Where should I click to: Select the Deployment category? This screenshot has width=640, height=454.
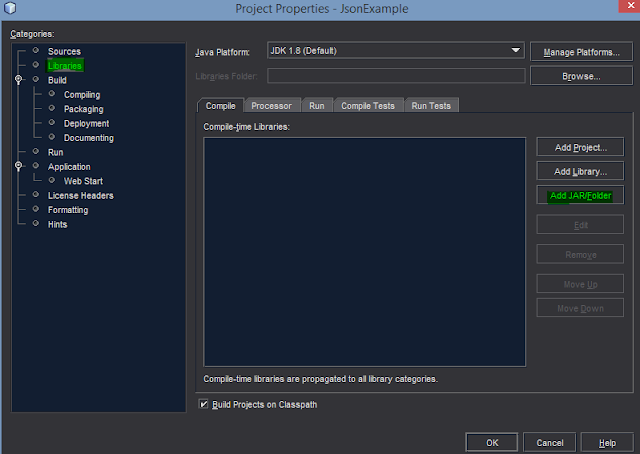click(x=86, y=123)
